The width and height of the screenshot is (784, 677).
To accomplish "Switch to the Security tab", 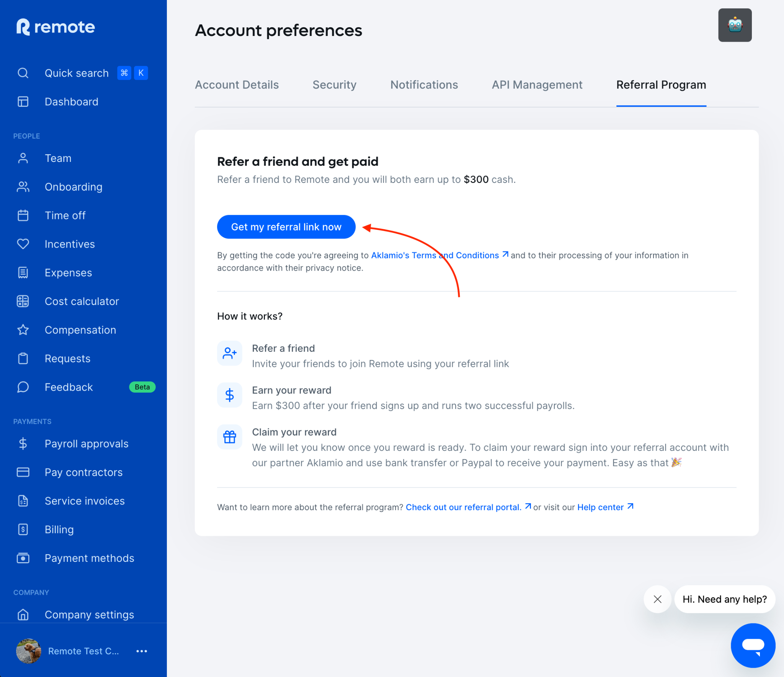I will (x=334, y=85).
